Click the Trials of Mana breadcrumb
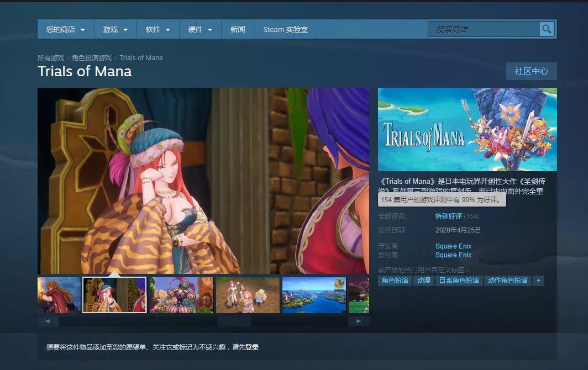 pyautogui.click(x=141, y=58)
